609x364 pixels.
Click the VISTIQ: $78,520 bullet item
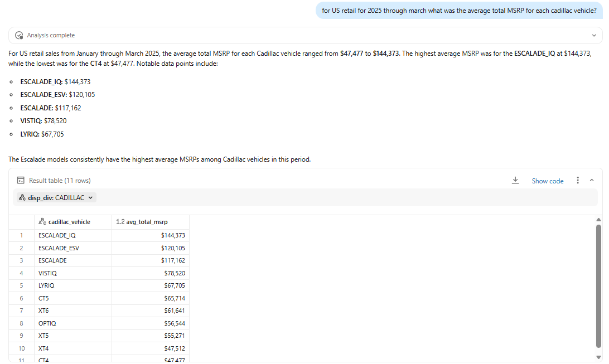(43, 121)
